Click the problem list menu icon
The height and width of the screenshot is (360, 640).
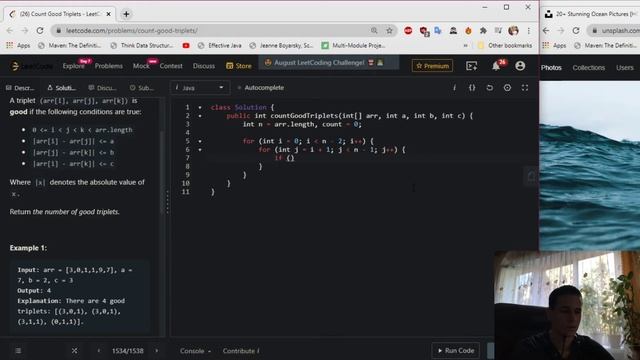tap(18, 351)
